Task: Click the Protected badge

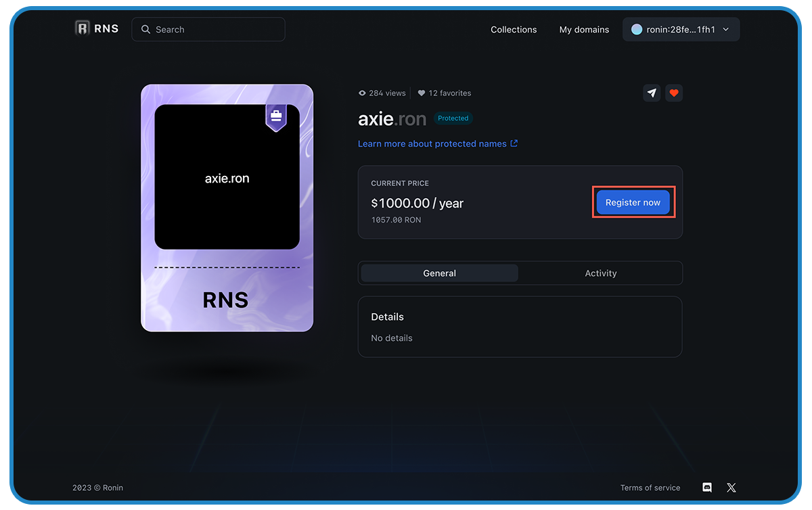Action: tap(453, 118)
